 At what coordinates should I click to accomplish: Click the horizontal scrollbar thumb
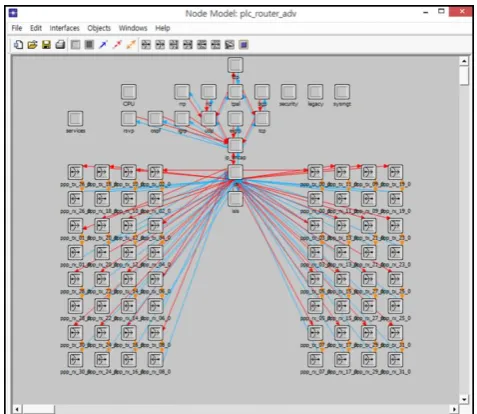click(x=38, y=409)
